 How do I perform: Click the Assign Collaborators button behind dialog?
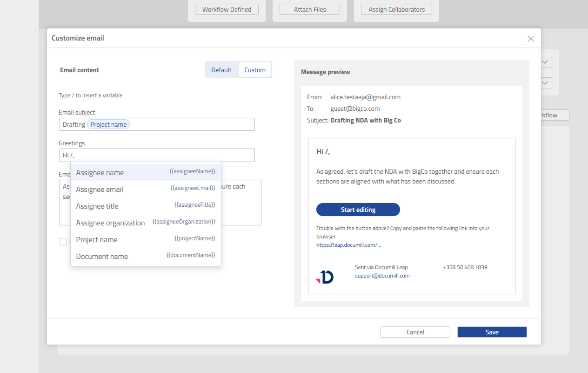click(x=396, y=9)
